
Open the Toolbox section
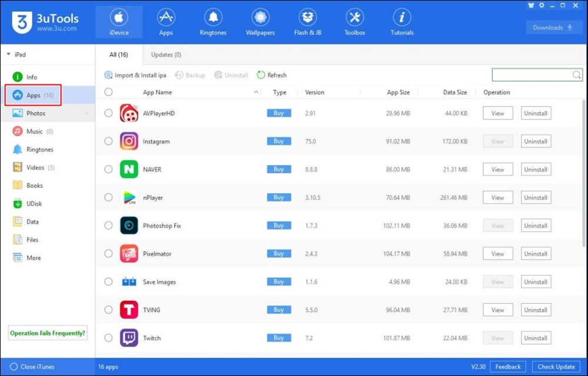[x=355, y=22]
